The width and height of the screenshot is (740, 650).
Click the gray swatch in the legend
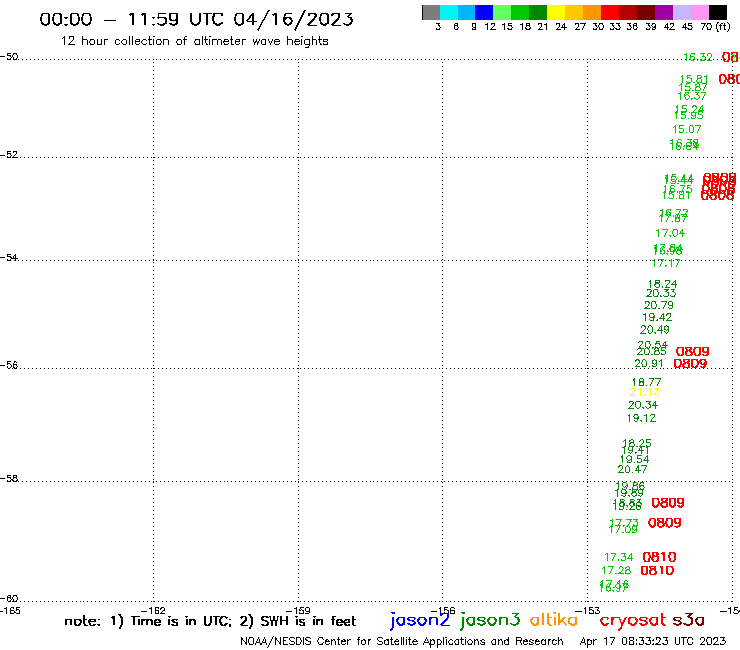tap(431, 12)
